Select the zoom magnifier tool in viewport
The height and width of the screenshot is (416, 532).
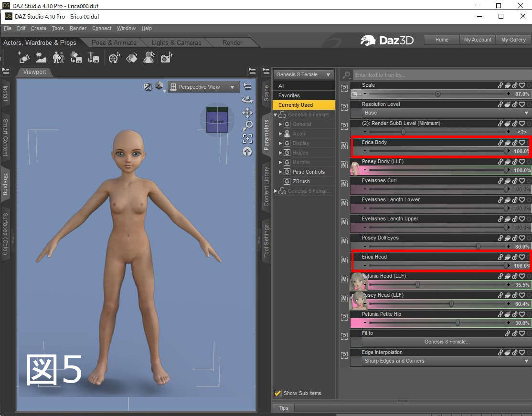pos(247,125)
